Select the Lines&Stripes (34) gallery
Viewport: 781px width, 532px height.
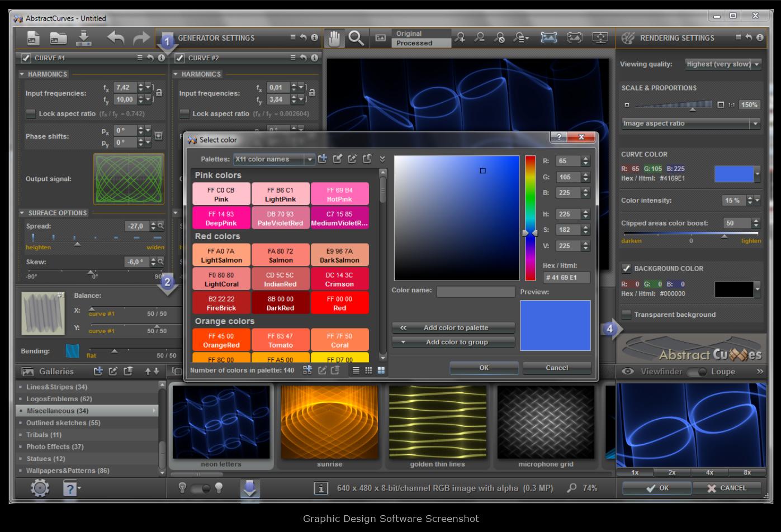click(88, 387)
